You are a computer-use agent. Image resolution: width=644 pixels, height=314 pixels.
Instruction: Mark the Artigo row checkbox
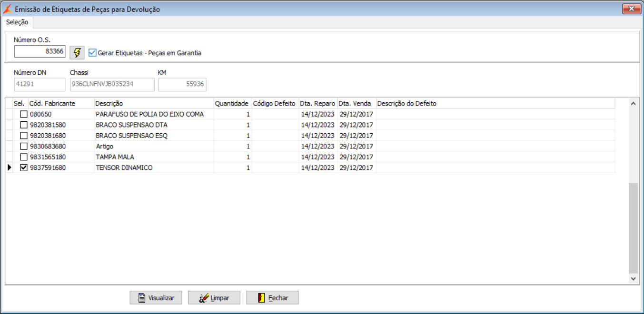(23, 146)
